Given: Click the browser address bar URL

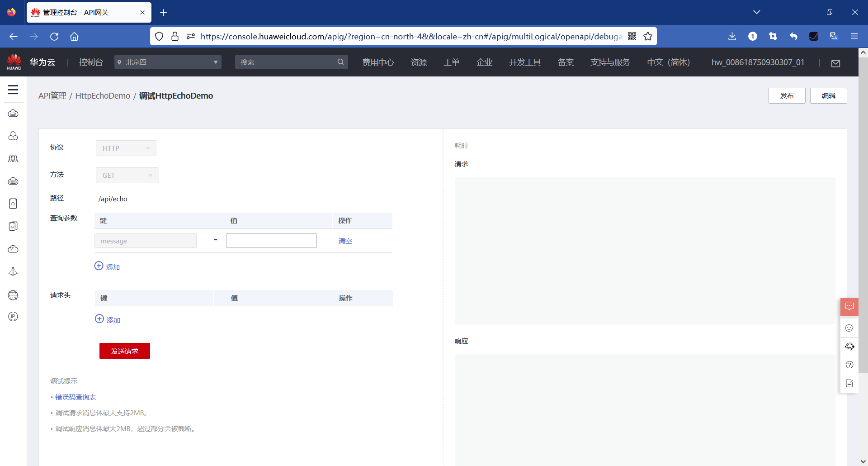Looking at the screenshot, I should coord(411,36).
